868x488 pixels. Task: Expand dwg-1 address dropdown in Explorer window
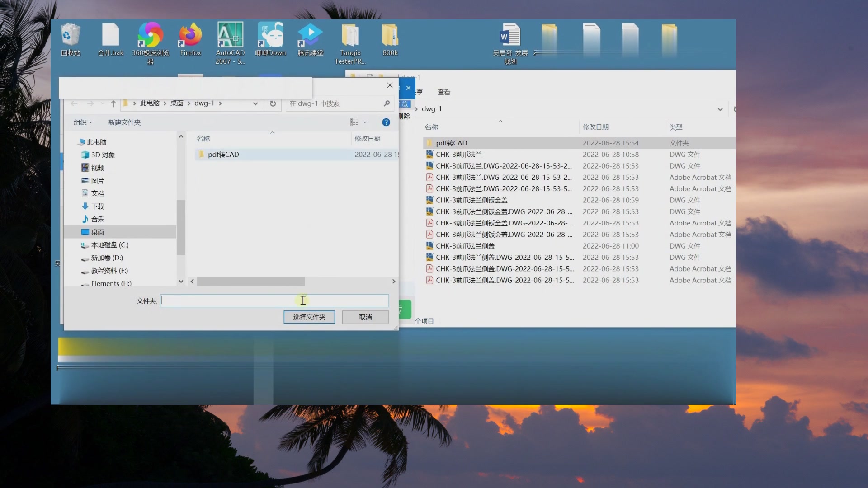click(x=720, y=109)
